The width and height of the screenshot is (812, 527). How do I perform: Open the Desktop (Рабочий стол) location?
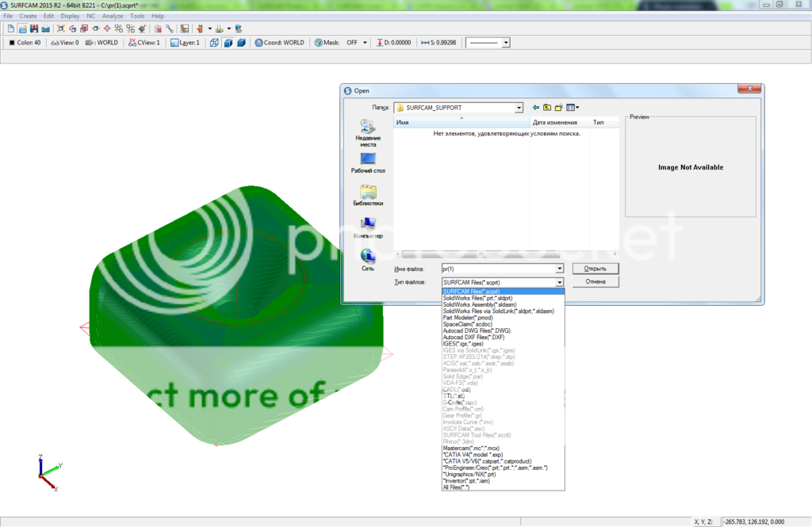(367, 163)
